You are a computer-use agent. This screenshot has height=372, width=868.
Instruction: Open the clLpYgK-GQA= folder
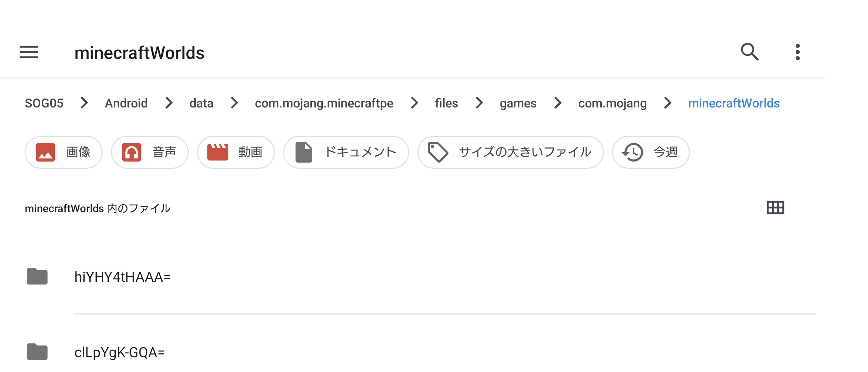click(x=120, y=352)
